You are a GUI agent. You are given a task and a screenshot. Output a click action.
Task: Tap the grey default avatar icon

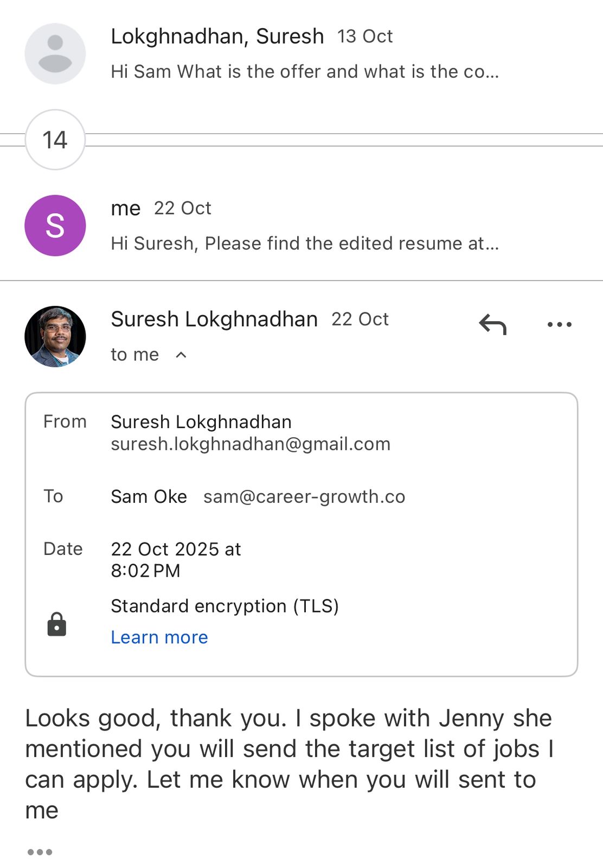pos(55,54)
